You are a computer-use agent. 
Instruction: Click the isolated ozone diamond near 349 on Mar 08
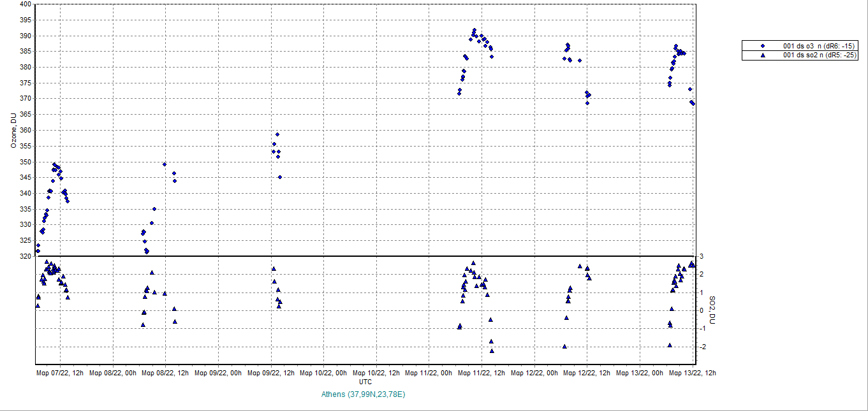coord(165,164)
